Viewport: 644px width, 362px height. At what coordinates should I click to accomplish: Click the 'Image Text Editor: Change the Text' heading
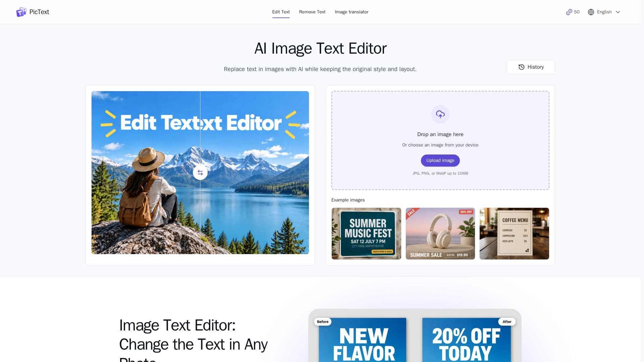point(193,340)
